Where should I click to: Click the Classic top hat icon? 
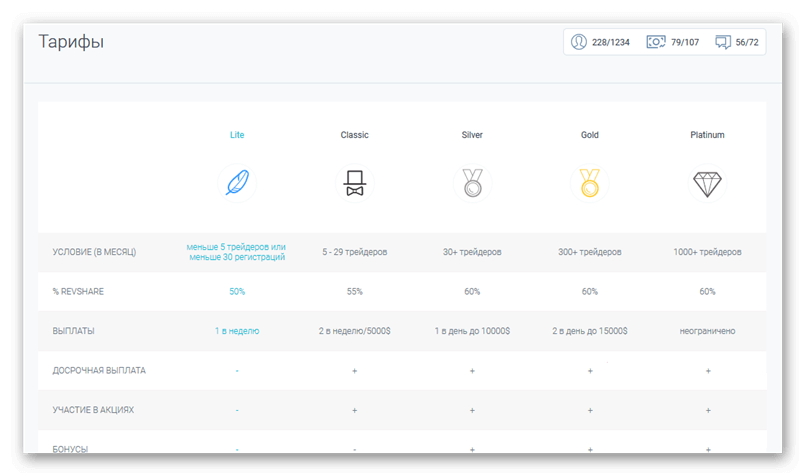pyautogui.click(x=354, y=183)
